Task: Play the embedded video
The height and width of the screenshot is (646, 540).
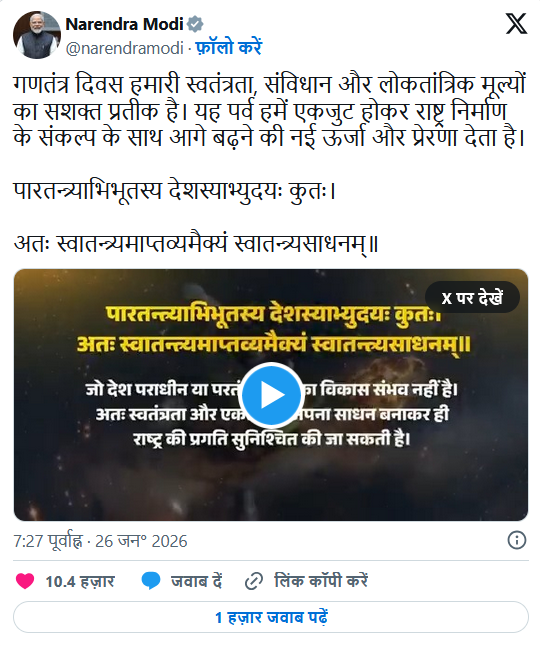Action: point(272,395)
